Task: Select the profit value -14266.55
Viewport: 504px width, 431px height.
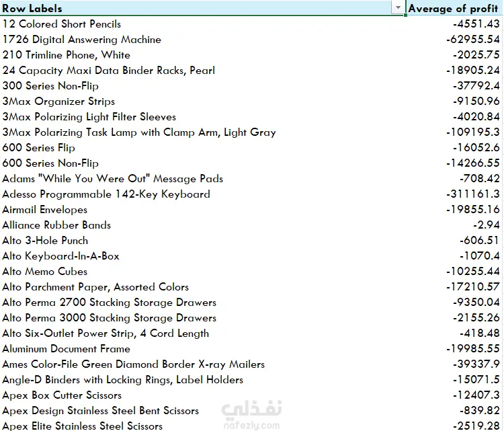Action: tap(473, 163)
